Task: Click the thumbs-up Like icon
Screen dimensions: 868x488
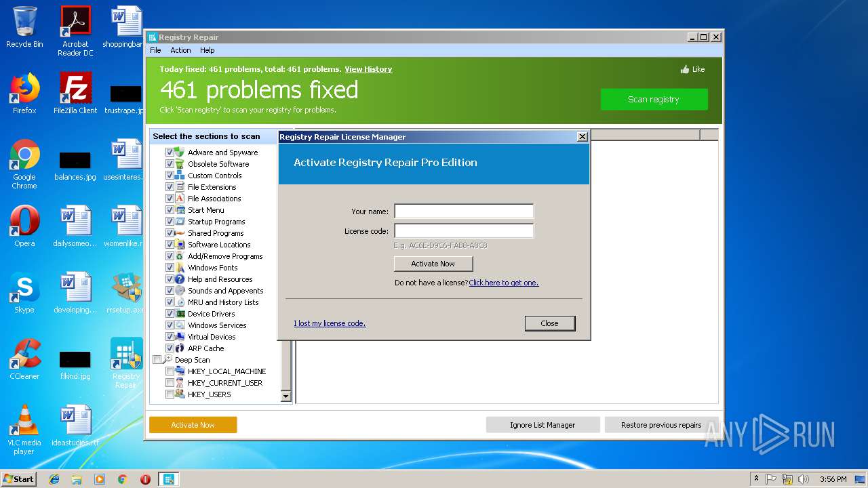Action: [685, 69]
